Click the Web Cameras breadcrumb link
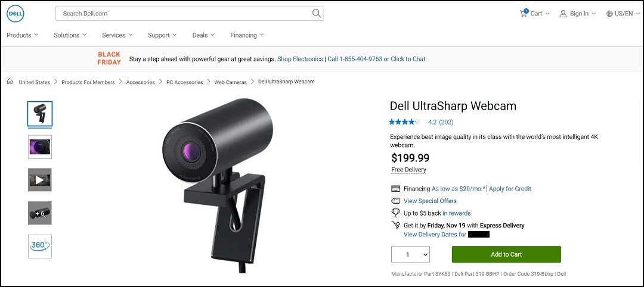 [230, 82]
